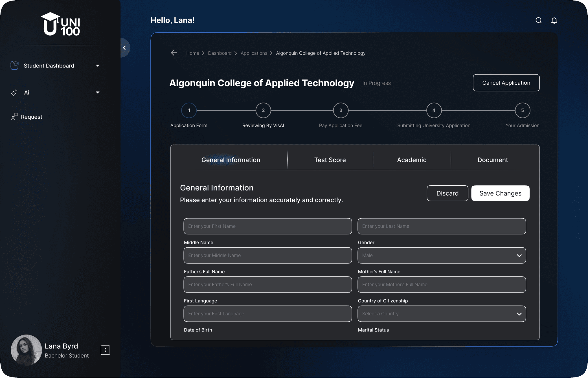Focus the Last Name input field
The height and width of the screenshot is (378, 588).
(x=442, y=226)
